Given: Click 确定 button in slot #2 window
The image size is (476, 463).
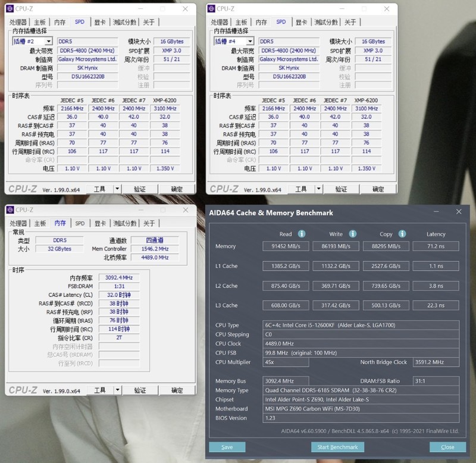Looking at the screenshot, I should pos(177,189).
